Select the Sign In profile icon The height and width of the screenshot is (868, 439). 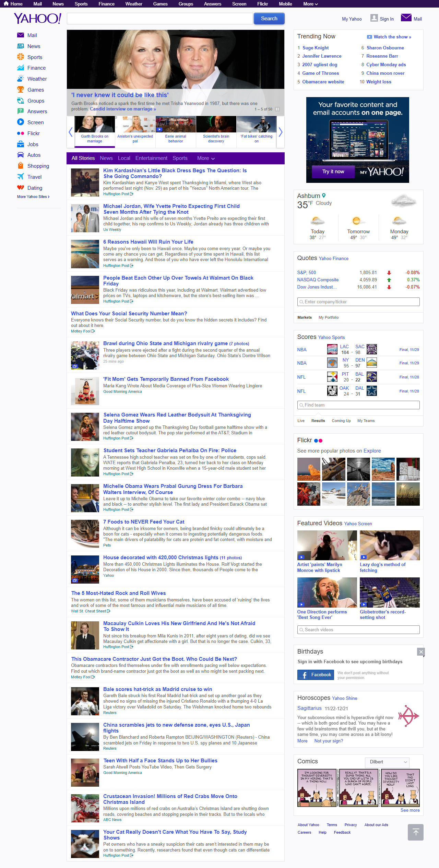(x=374, y=18)
